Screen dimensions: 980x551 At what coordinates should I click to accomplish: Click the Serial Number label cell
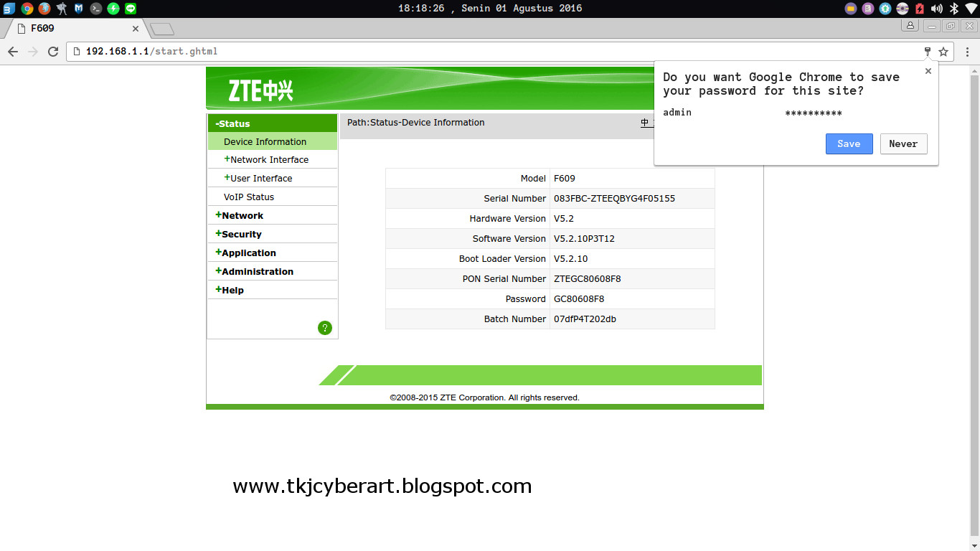pos(468,199)
